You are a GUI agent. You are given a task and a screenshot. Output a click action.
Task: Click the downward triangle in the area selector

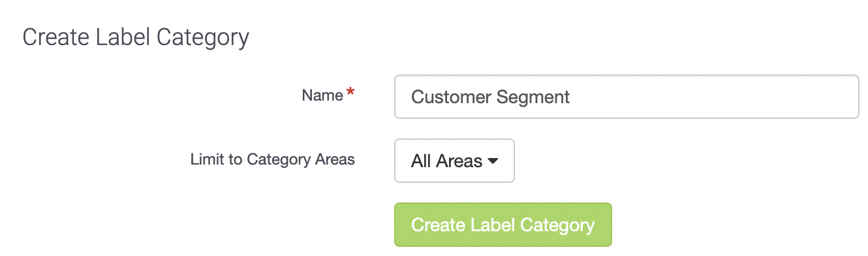pos(493,161)
